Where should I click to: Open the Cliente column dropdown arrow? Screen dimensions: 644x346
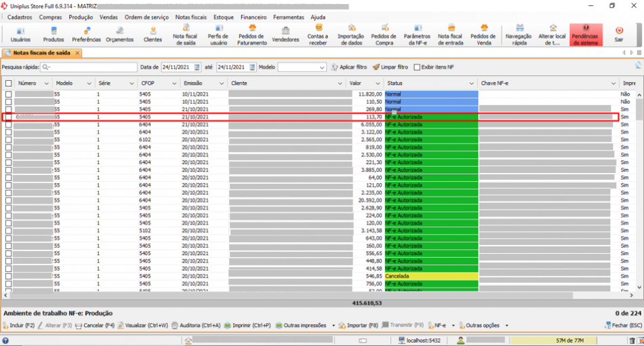(x=340, y=83)
